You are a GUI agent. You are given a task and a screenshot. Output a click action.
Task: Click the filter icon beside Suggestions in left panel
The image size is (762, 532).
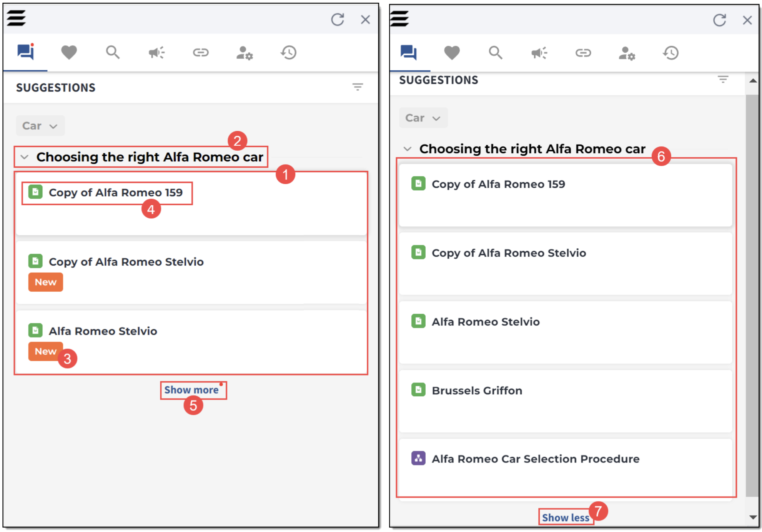tap(358, 87)
